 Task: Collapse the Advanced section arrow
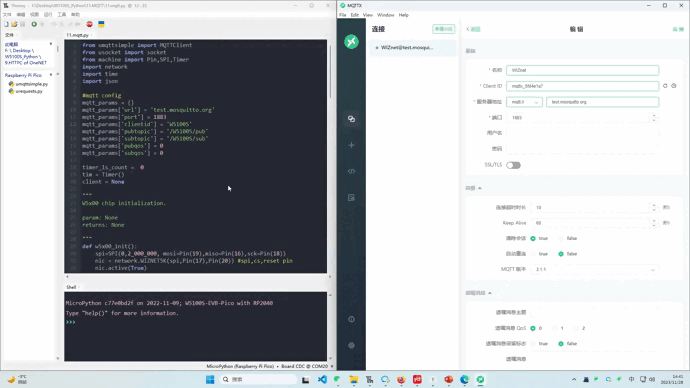click(480, 188)
